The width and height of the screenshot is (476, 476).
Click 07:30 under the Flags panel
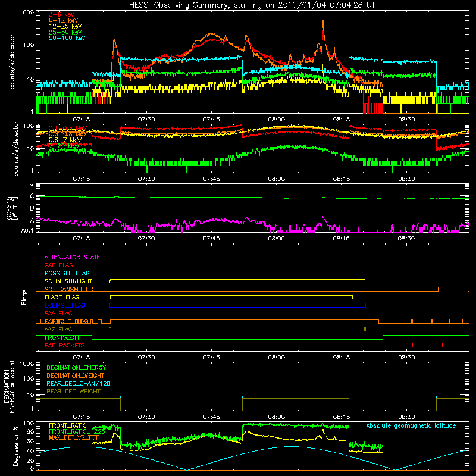point(146,358)
